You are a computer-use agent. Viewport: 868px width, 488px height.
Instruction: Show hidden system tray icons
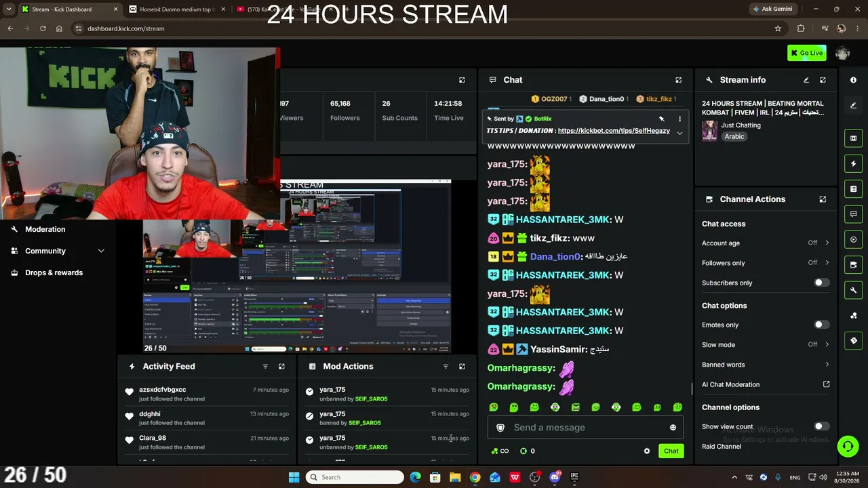[x=734, y=477]
